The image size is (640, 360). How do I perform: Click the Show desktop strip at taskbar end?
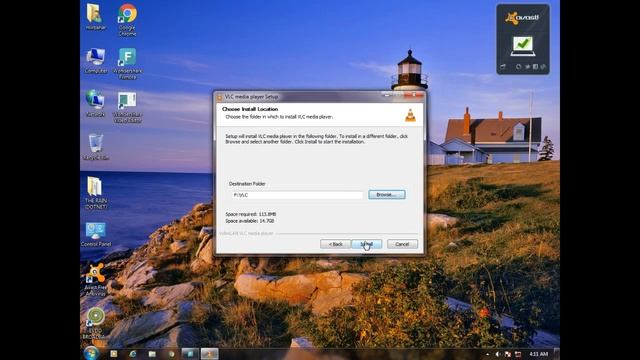point(556,354)
